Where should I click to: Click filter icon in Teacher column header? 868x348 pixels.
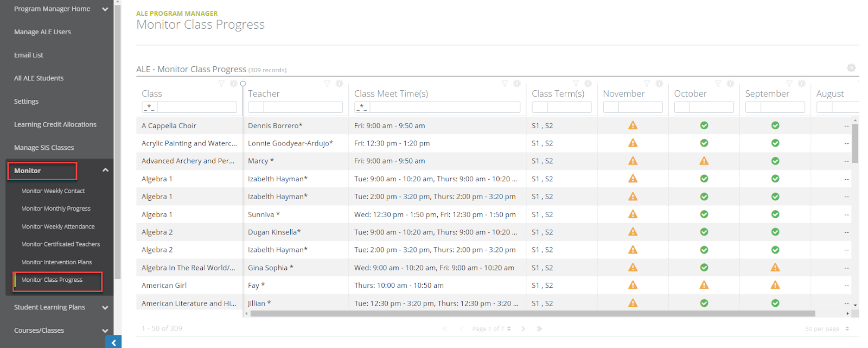(x=327, y=84)
